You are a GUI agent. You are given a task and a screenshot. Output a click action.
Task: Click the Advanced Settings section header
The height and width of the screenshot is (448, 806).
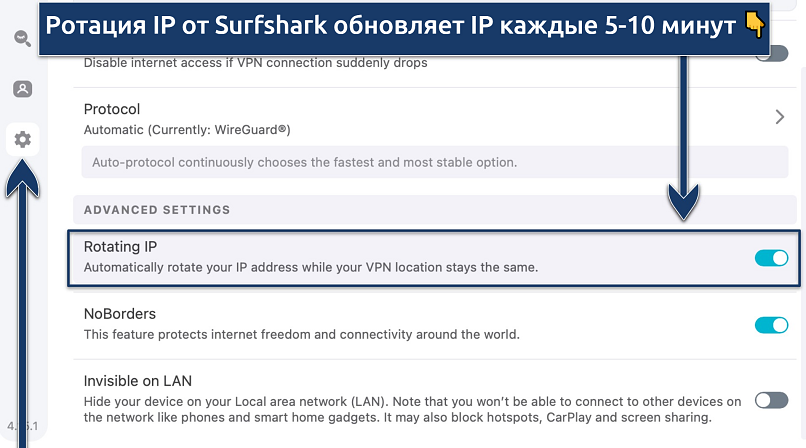point(157,210)
